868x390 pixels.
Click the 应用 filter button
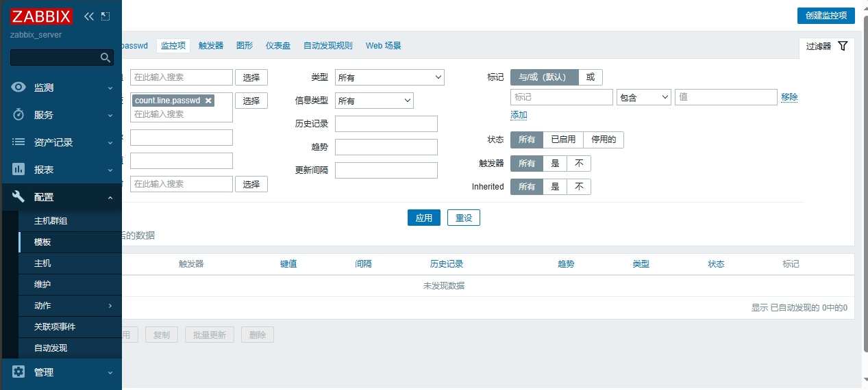(x=423, y=218)
